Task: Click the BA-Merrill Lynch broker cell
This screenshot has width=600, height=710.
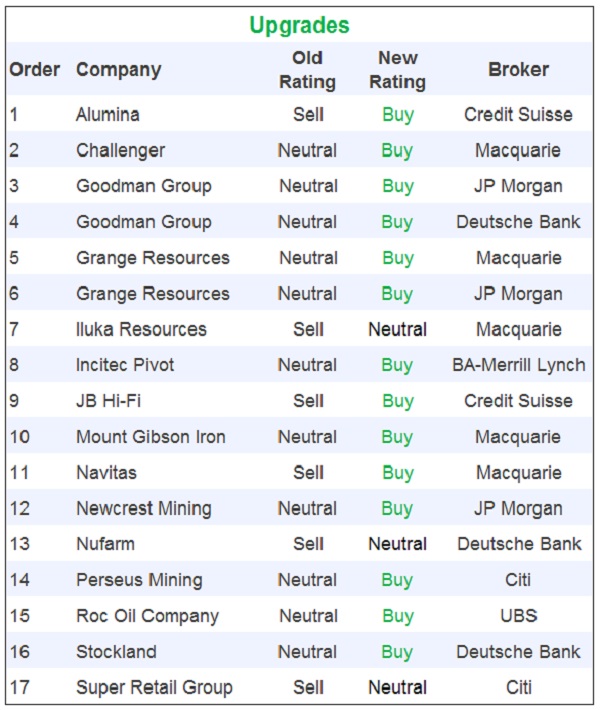Action: point(518,365)
